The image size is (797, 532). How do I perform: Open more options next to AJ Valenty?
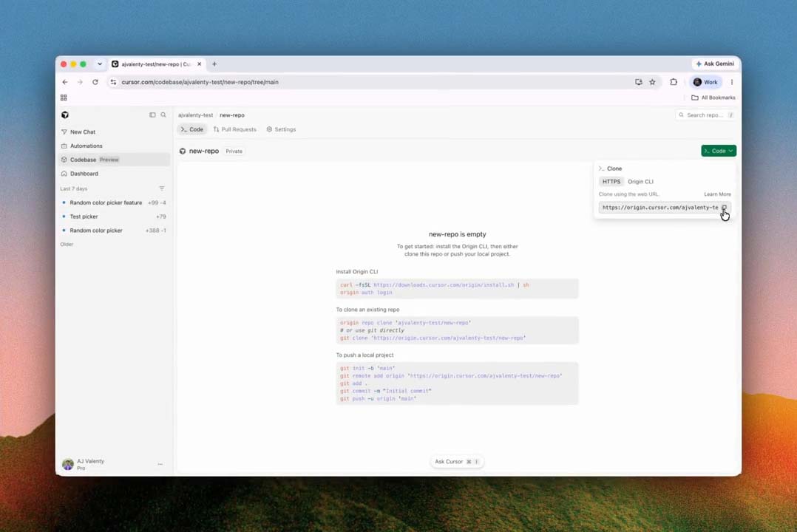[x=160, y=464]
